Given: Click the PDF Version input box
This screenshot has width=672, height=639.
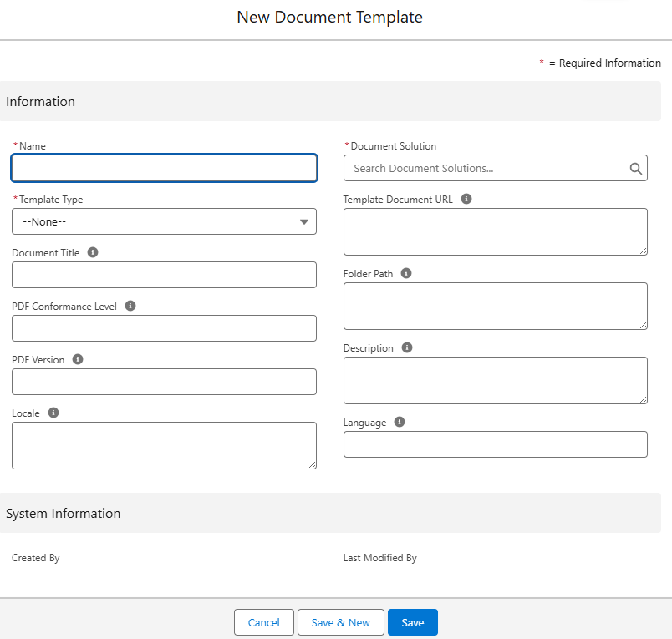Looking at the screenshot, I should [164, 382].
